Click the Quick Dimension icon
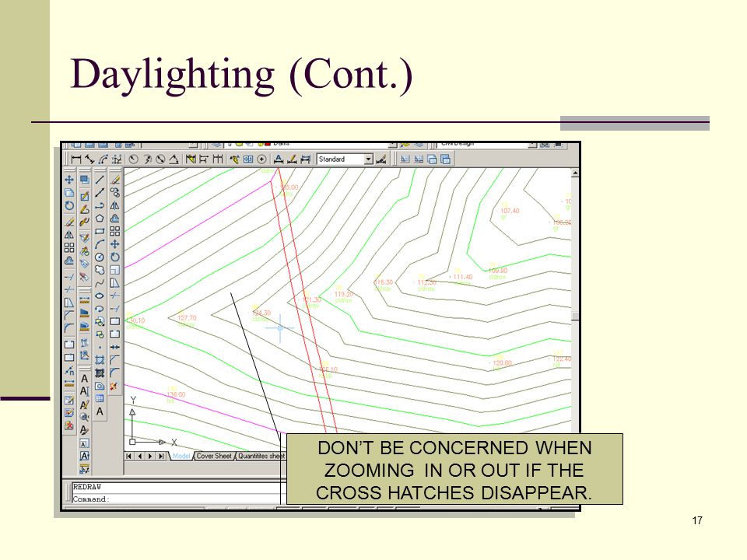Image resolution: width=747 pixels, height=560 pixels. (x=191, y=159)
